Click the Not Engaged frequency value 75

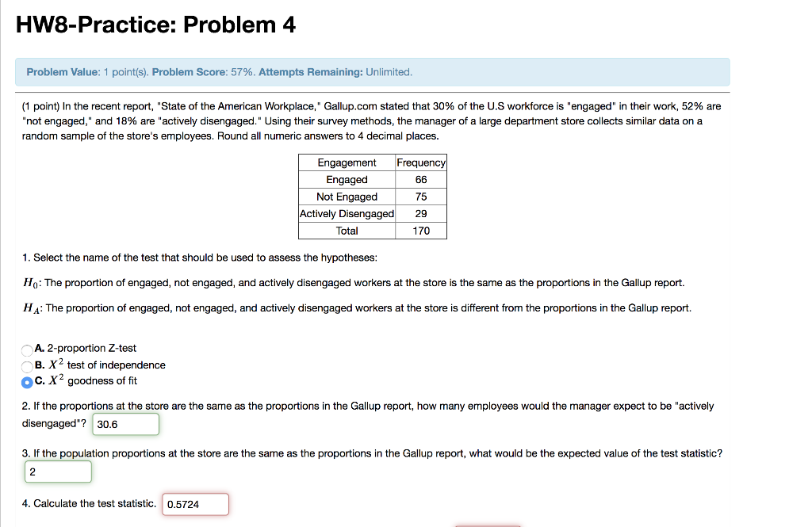click(x=420, y=196)
